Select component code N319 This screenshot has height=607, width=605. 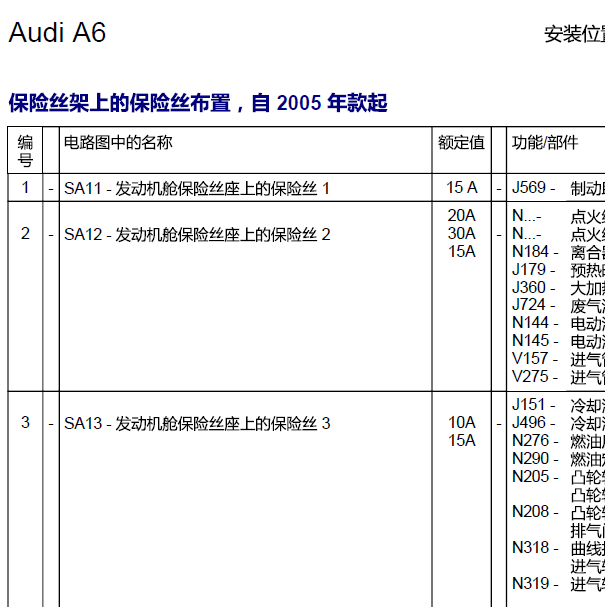click(530, 583)
